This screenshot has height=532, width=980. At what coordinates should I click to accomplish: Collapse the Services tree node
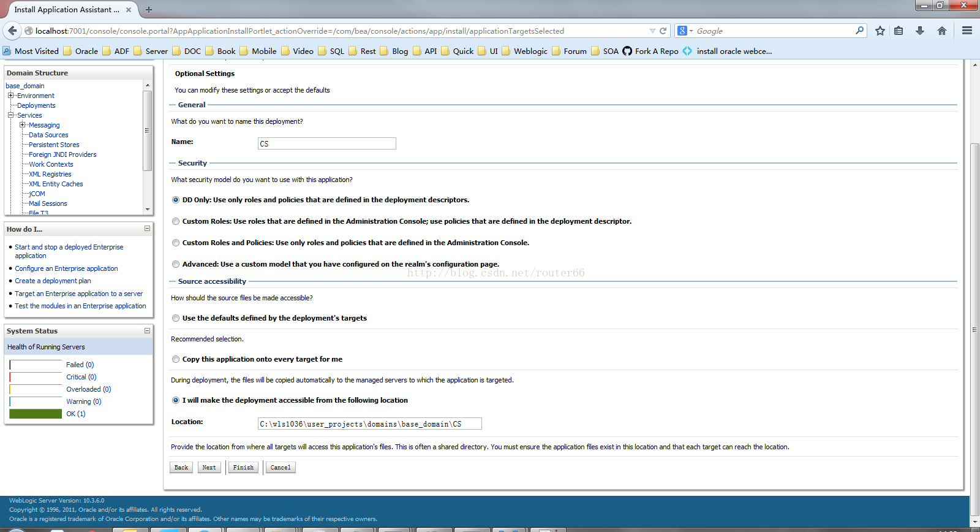click(x=10, y=115)
